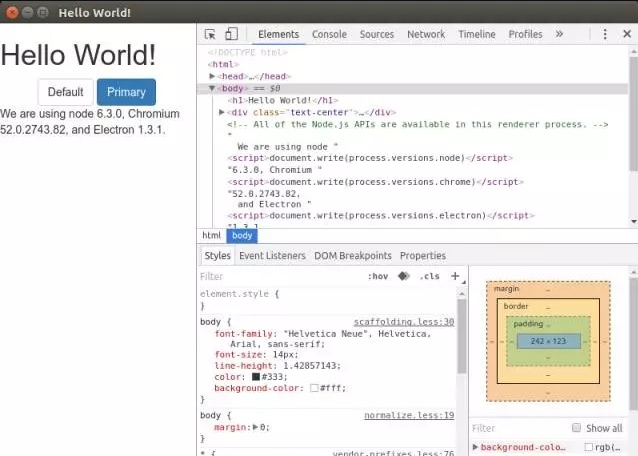Toggle the .cls class editor
The width and height of the screenshot is (638, 456).
coord(429,277)
